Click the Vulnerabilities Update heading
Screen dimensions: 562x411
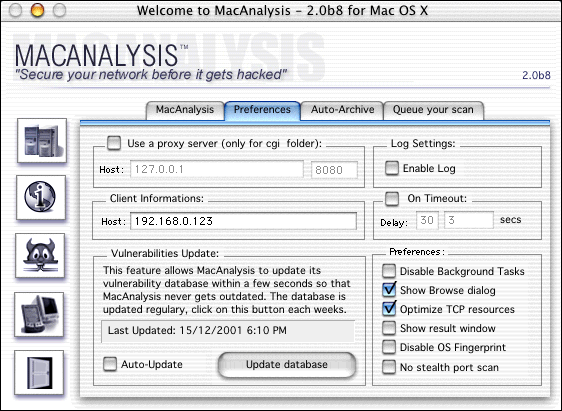pyautogui.click(x=165, y=253)
